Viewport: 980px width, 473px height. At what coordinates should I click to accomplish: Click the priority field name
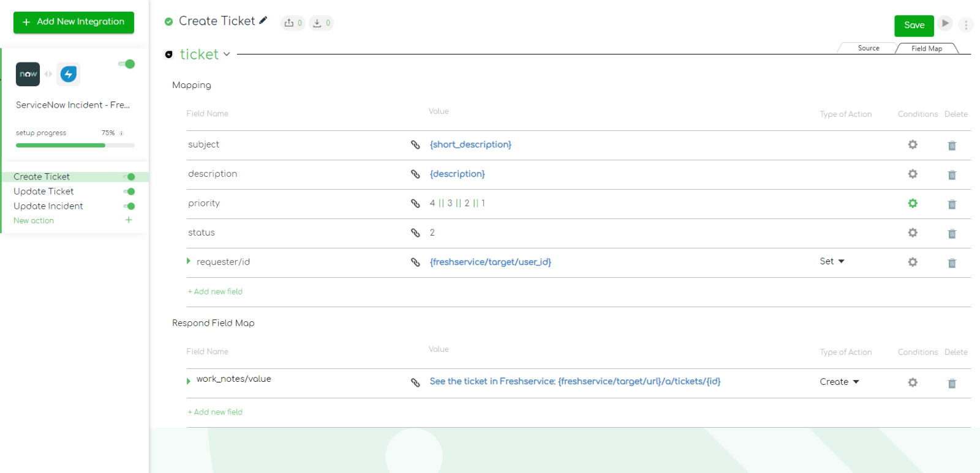click(x=204, y=203)
